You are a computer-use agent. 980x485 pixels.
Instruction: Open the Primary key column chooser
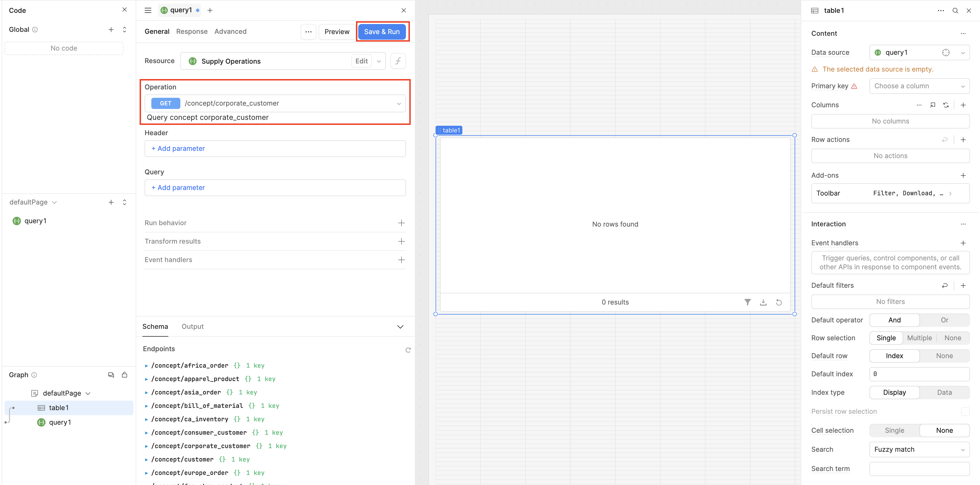[919, 86]
